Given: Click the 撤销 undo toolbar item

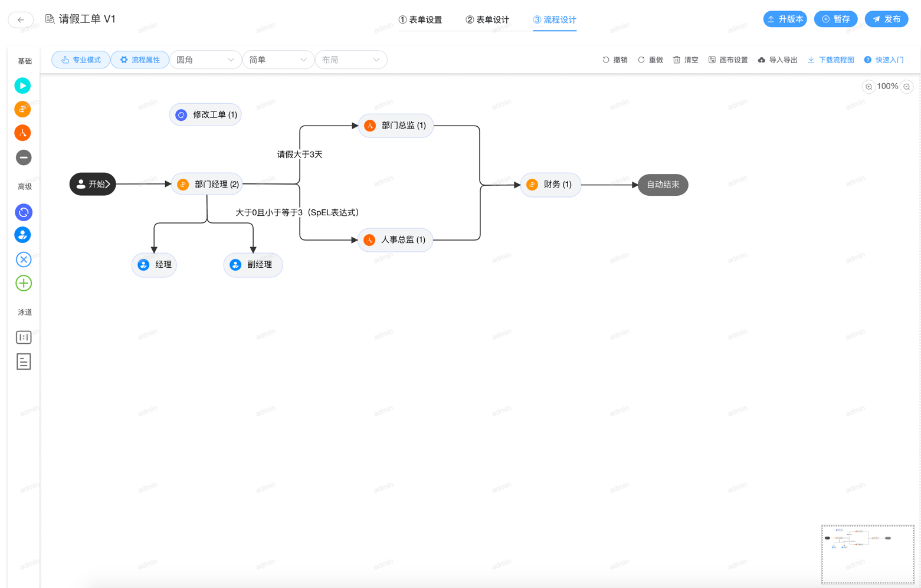Looking at the screenshot, I should coord(615,60).
